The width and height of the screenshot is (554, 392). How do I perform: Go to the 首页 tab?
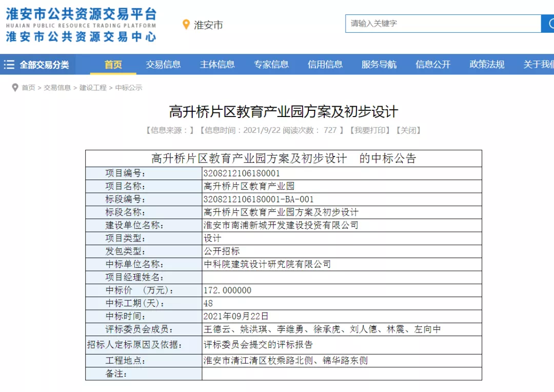[x=113, y=64]
